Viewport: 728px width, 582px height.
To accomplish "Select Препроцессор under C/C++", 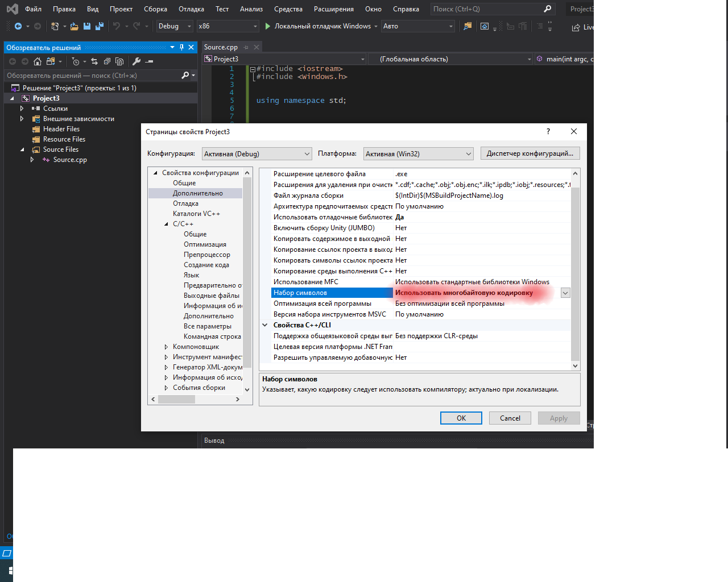I will [x=207, y=255].
